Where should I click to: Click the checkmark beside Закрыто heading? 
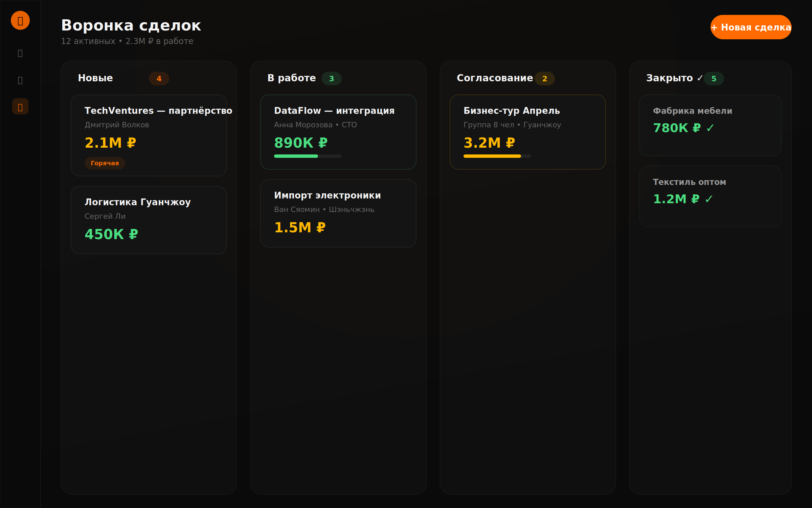point(700,78)
